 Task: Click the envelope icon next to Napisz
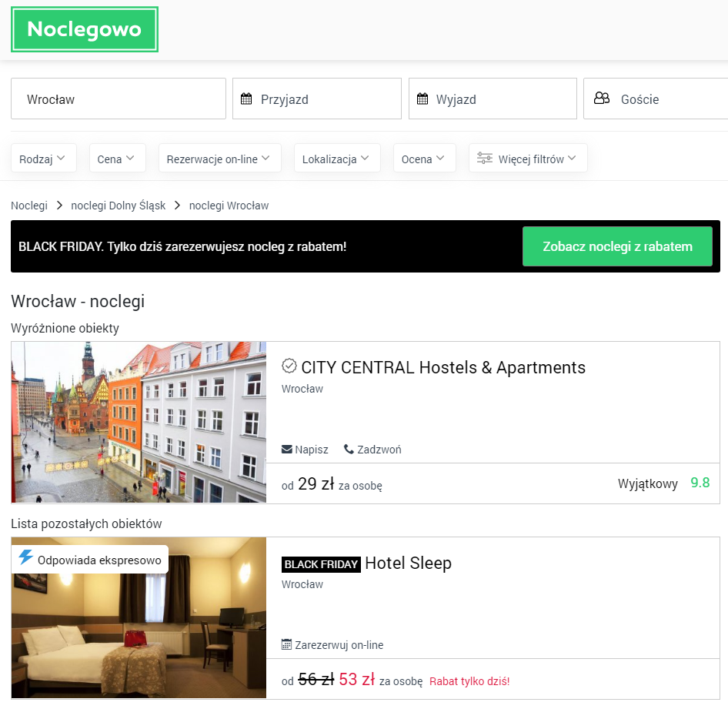287,450
